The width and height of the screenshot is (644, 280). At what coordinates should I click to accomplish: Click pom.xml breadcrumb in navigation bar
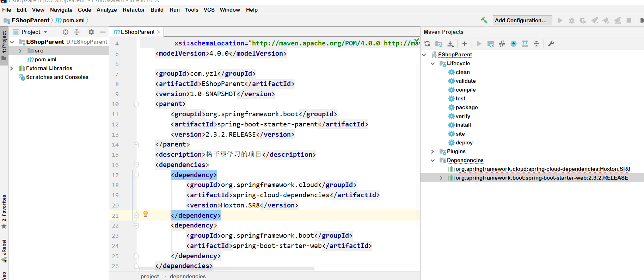coord(70,20)
